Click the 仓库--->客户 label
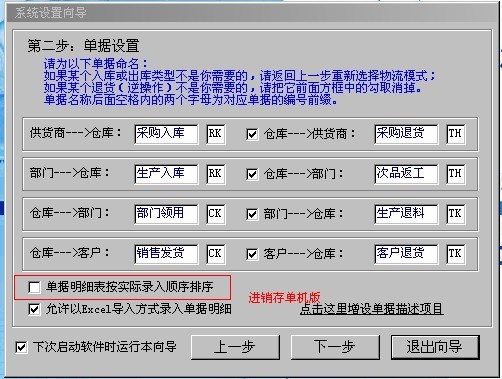This screenshot has height=379, width=502. click(69, 253)
